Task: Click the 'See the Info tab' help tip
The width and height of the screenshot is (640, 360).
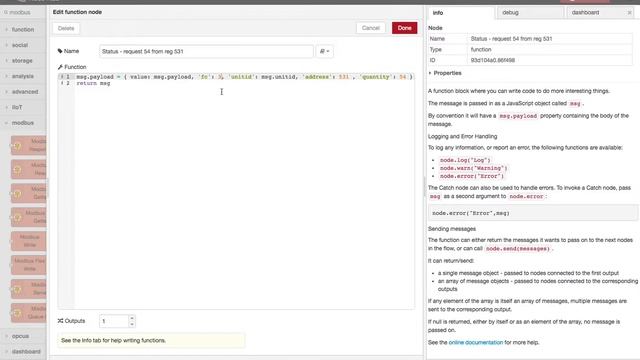Action: point(151,340)
